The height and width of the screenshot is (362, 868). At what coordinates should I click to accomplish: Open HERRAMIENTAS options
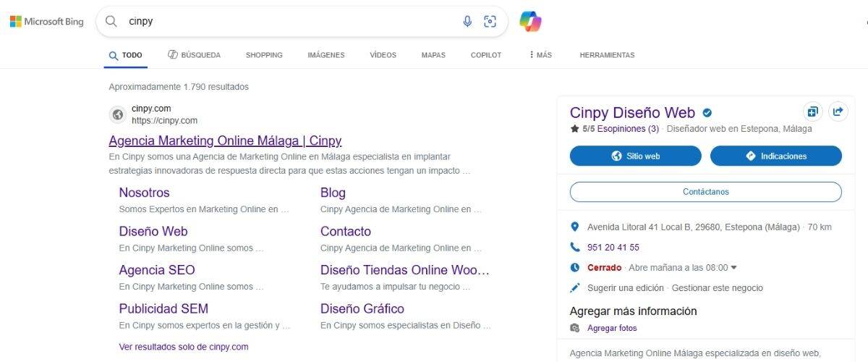[x=607, y=55]
